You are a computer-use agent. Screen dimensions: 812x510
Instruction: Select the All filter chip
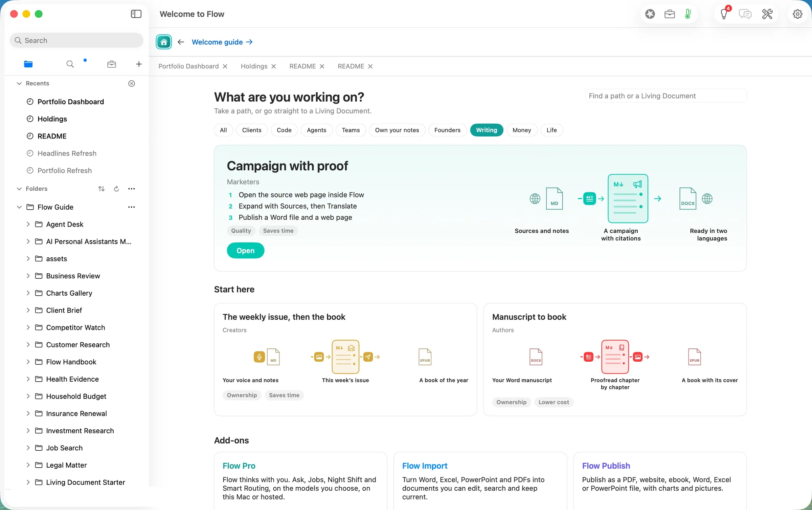(x=223, y=130)
